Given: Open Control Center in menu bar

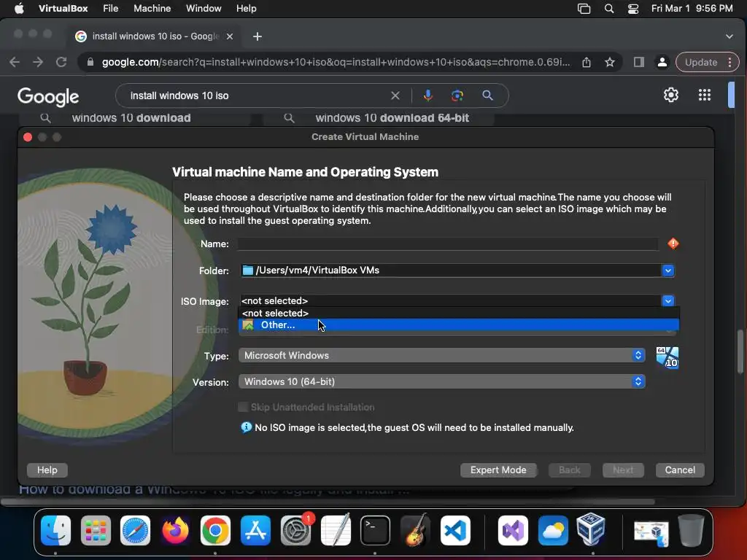Looking at the screenshot, I should [632, 9].
